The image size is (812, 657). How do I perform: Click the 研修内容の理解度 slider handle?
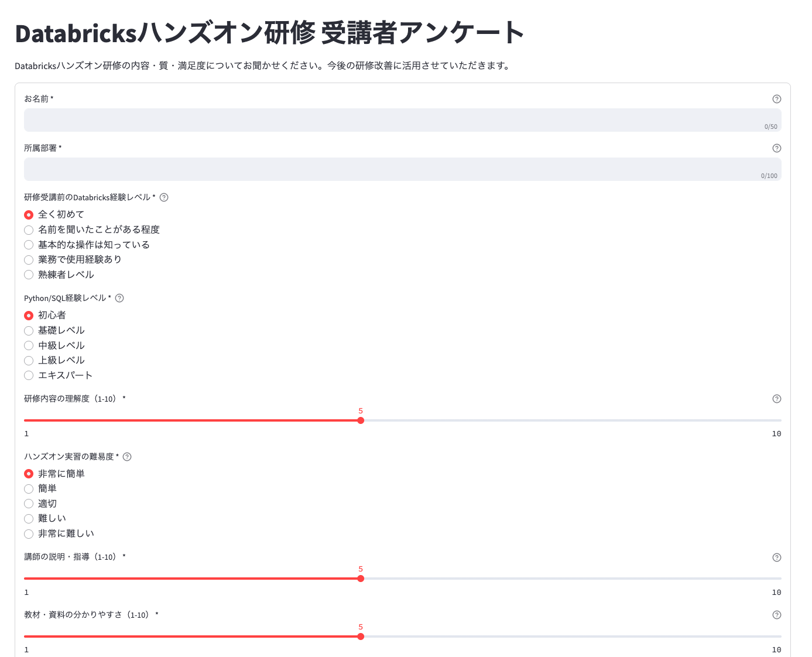tap(361, 420)
